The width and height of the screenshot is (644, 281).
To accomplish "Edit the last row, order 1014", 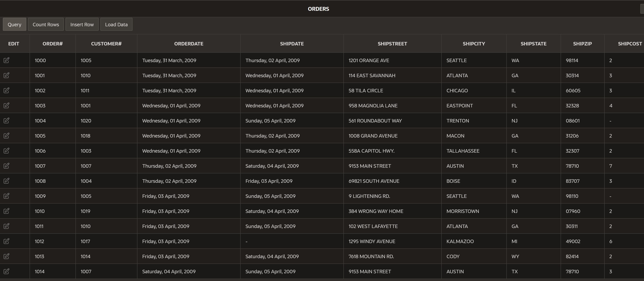I will point(7,271).
